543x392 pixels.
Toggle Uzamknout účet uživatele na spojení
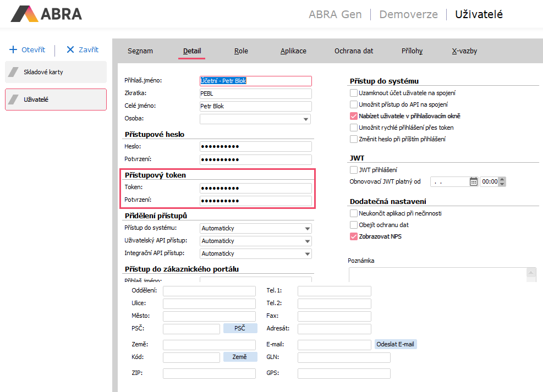354,93
